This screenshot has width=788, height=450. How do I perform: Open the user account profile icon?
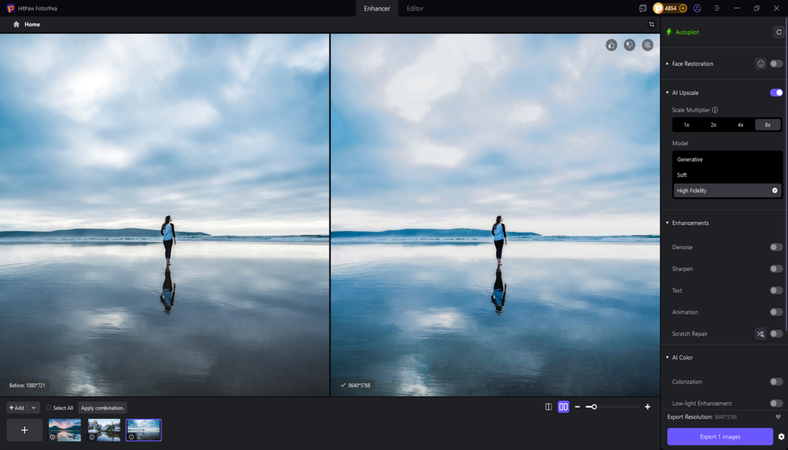tap(697, 9)
